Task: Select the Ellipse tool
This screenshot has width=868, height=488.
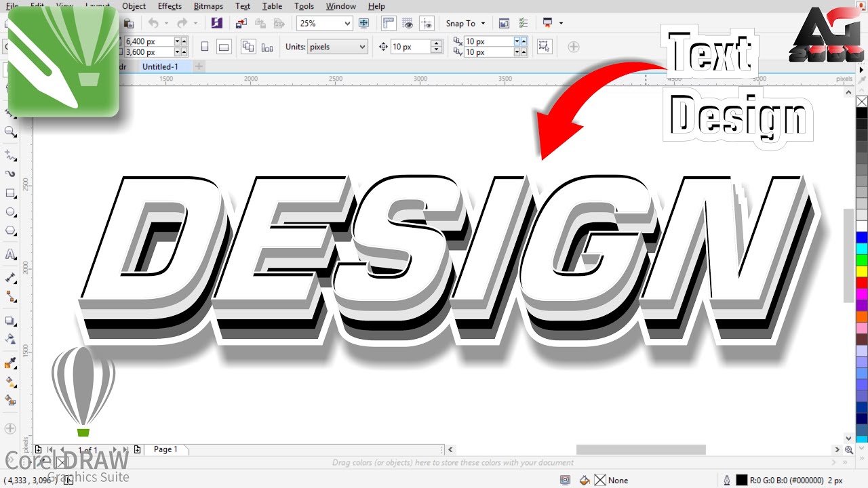Action: point(10,212)
